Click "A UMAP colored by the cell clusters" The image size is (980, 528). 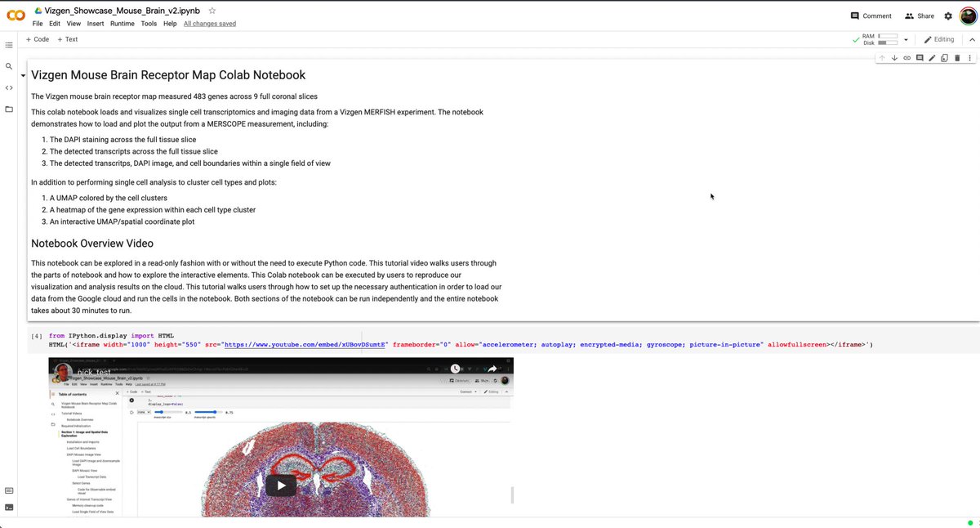click(x=109, y=198)
